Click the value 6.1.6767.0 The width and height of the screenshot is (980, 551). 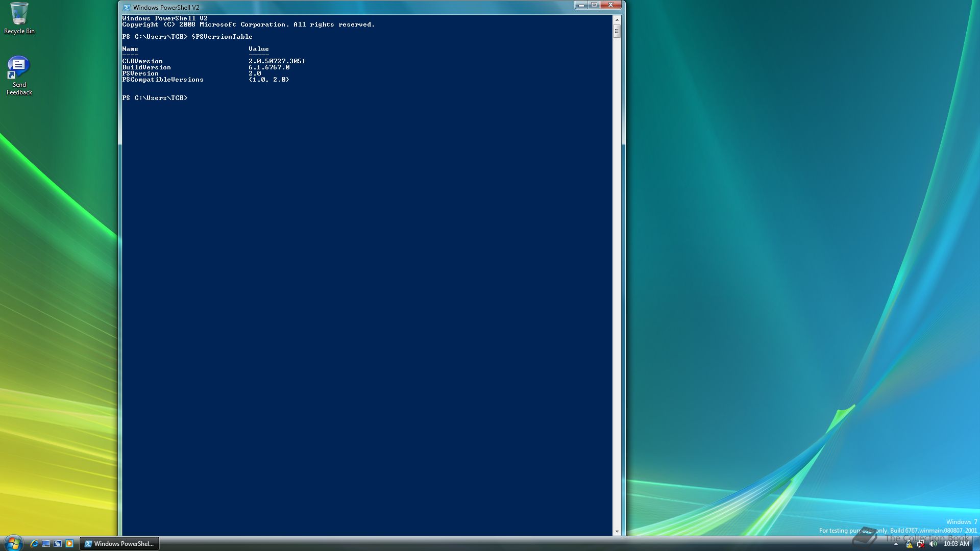pyautogui.click(x=269, y=67)
